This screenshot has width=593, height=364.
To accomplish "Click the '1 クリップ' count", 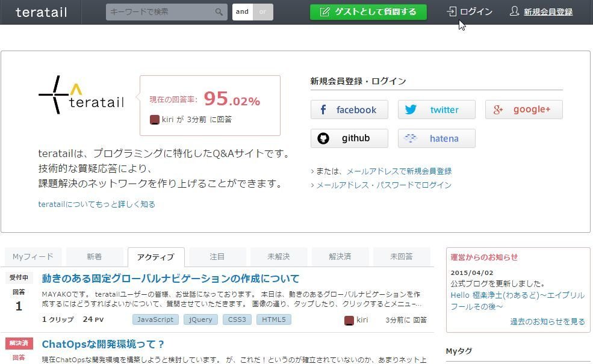I will [x=58, y=319].
